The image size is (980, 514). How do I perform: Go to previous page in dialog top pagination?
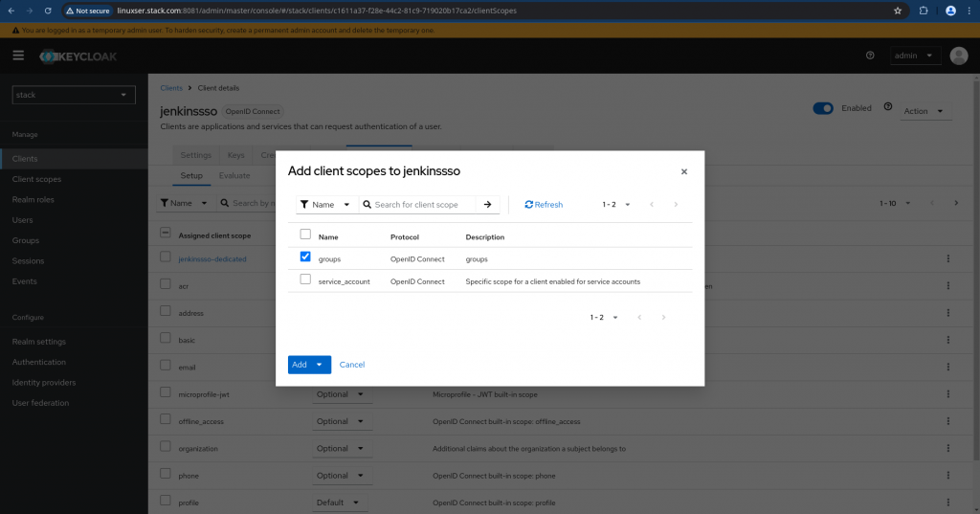tap(652, 205)
